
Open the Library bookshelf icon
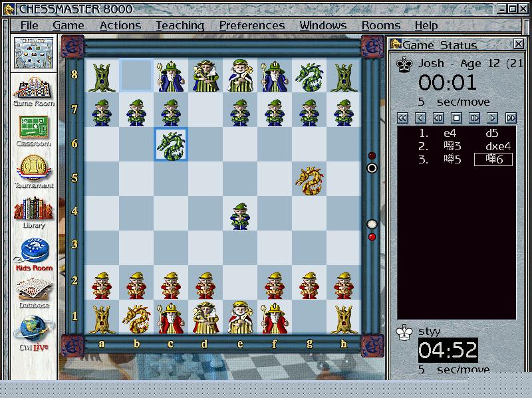(x=33, y=213)
